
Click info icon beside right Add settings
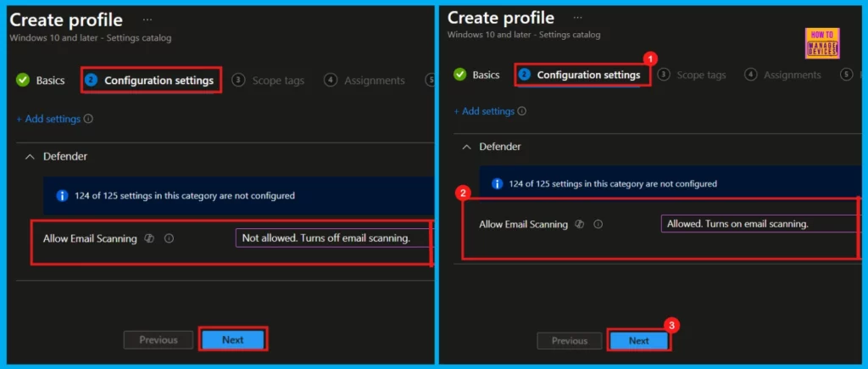pos(521,111)
